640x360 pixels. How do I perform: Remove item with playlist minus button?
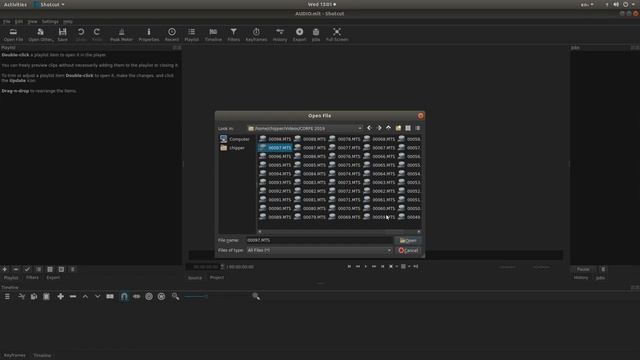tap(16, 269)
